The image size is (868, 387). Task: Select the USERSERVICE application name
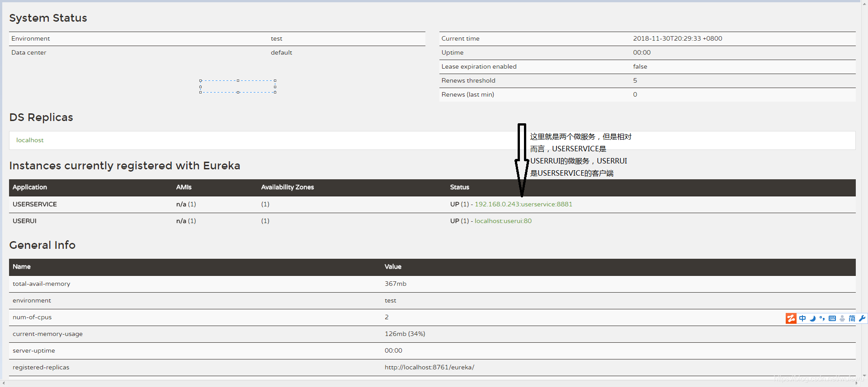coord(35,204)
